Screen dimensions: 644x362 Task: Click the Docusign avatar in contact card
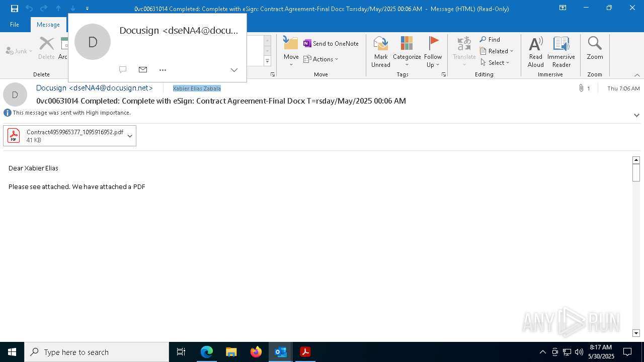(93, 42)
